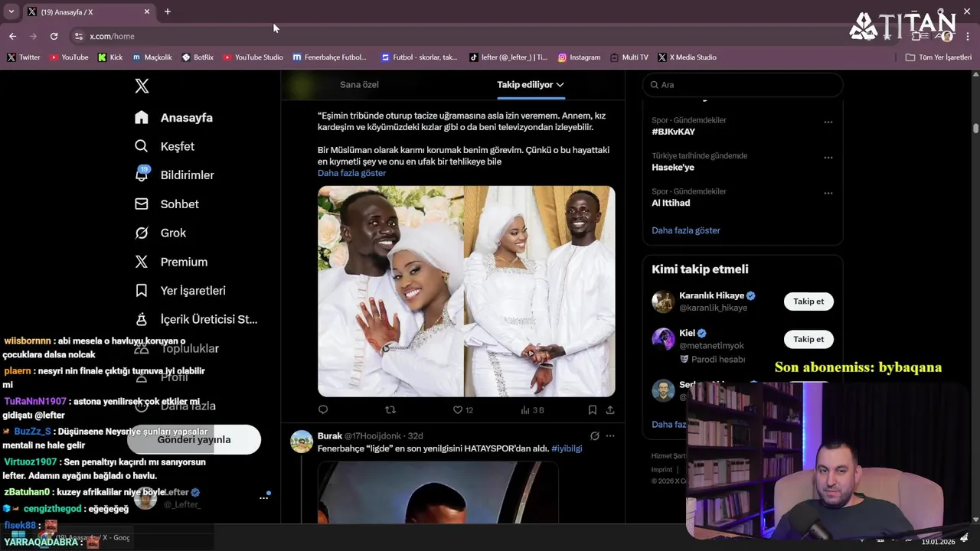Click Daha fazla göster under trends

(x=685, y=230)
